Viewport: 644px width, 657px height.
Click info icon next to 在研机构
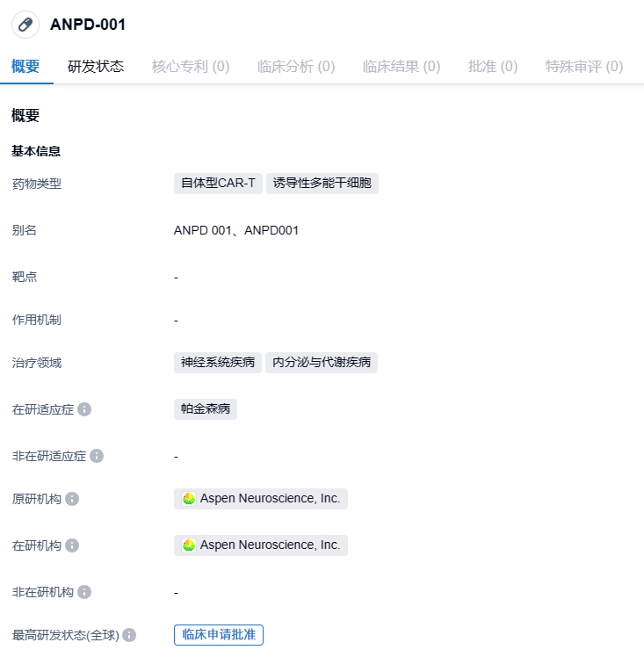click(72, 545)
